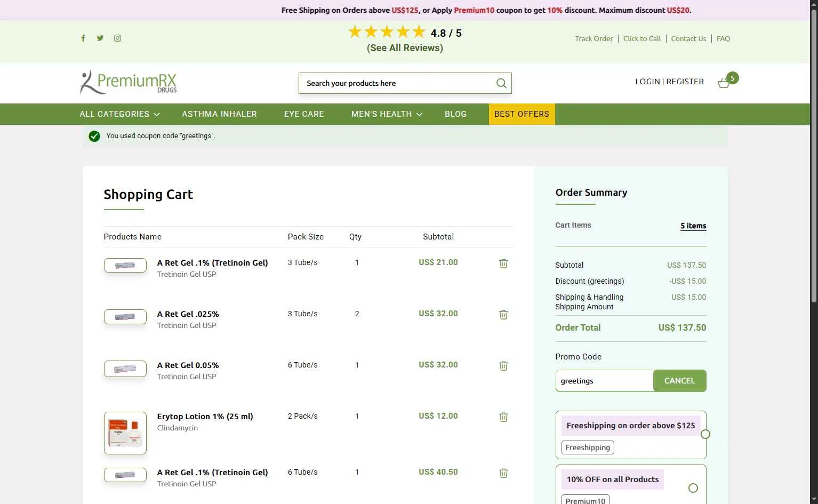
Task: Open the Asthma Inhaler menu
Action: [x=219, y=114]
